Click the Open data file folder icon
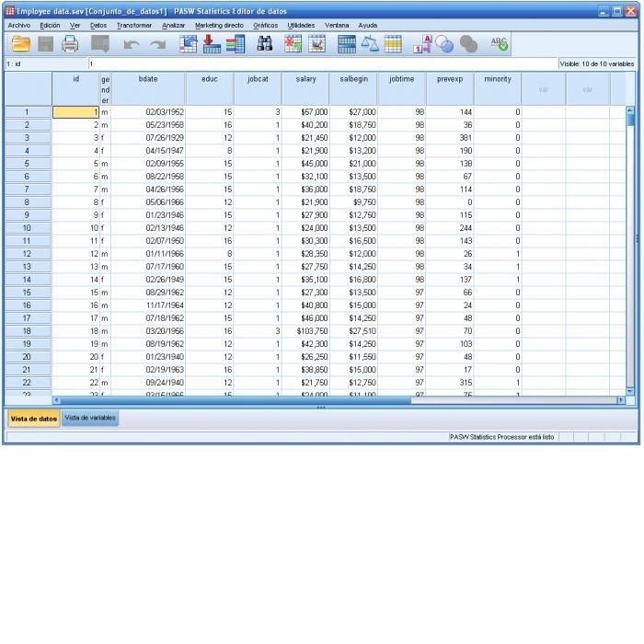 [x=20, y=43]
